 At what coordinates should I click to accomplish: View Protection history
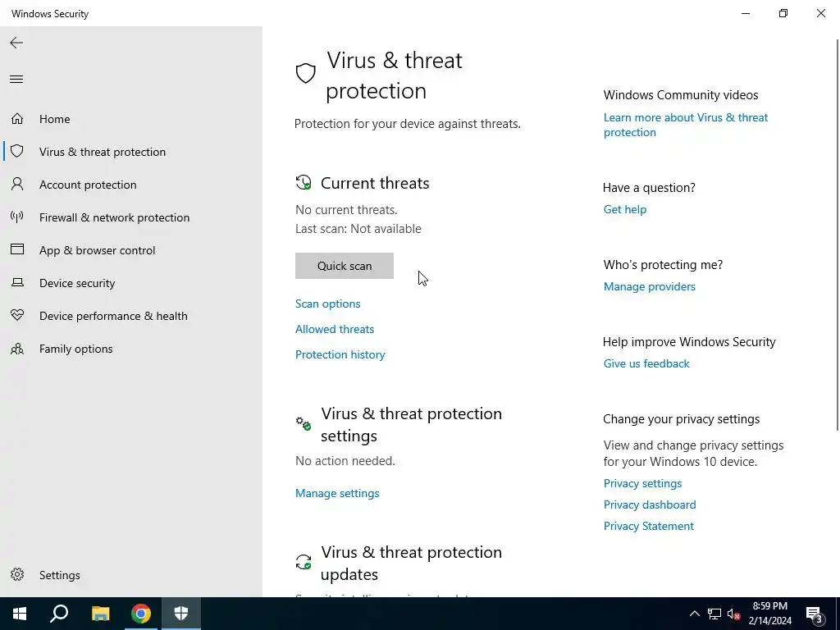tap(340, 354)
